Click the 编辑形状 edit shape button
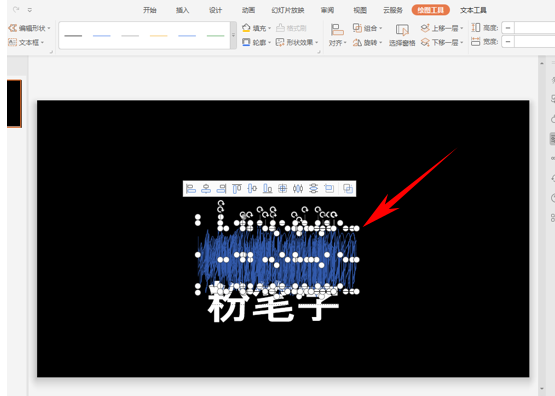 [x=29, y=28]
